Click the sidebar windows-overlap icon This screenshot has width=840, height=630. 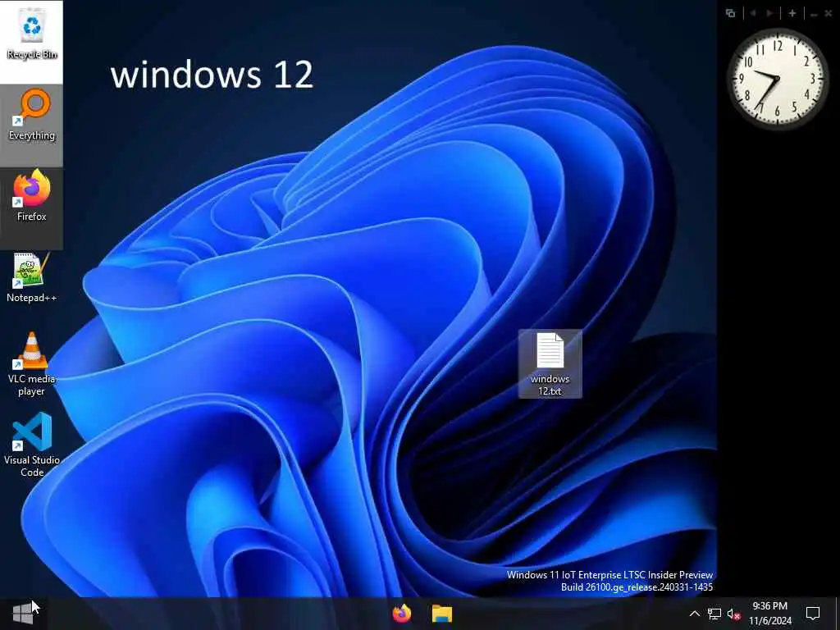730,13
